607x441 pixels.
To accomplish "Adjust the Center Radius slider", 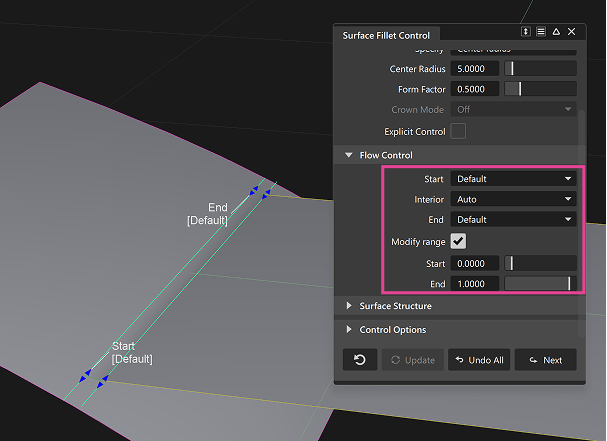I will pos(540,69).
